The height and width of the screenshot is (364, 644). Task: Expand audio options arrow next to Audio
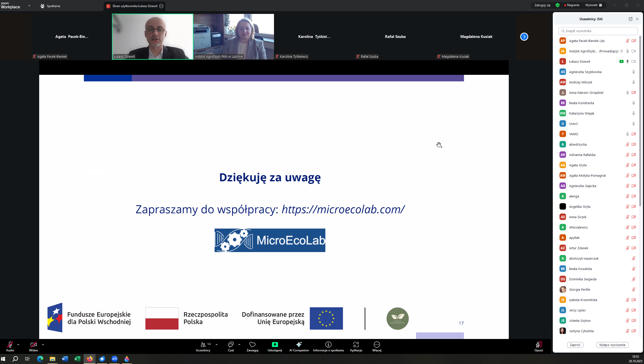[x=18, y=344]
